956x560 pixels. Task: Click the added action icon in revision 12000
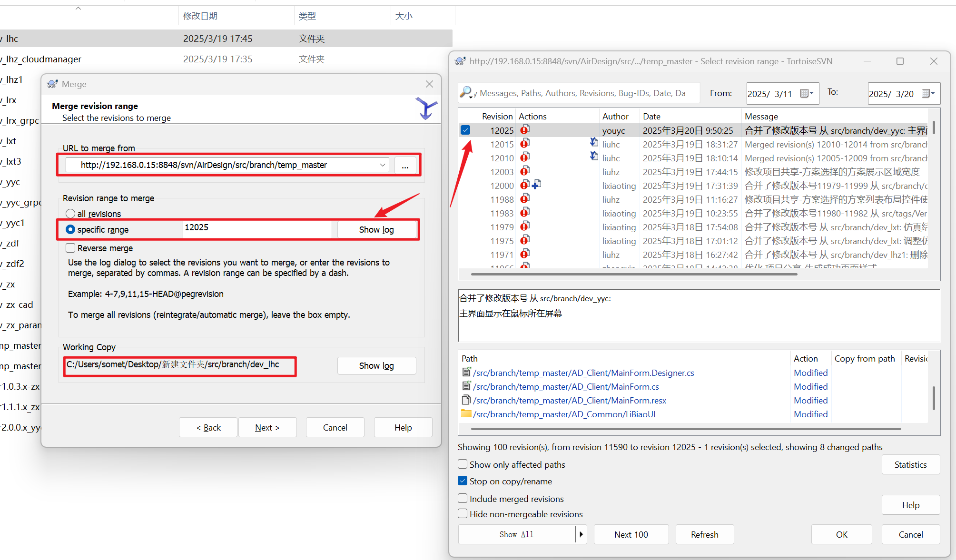point(536,185)
